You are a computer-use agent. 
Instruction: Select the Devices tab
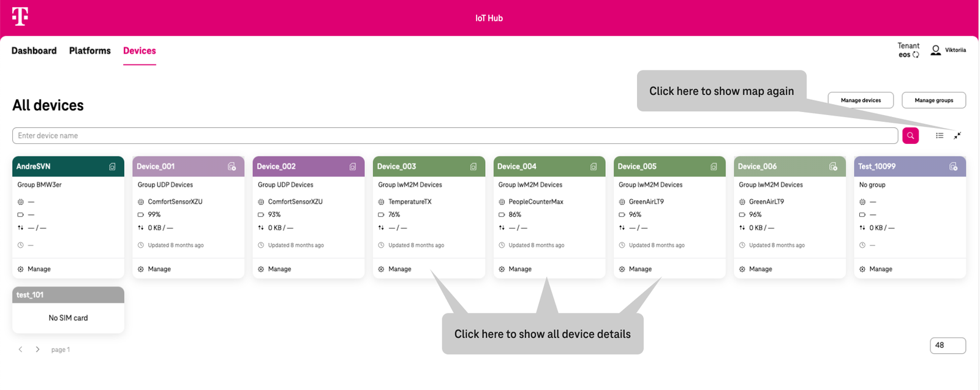140,51
